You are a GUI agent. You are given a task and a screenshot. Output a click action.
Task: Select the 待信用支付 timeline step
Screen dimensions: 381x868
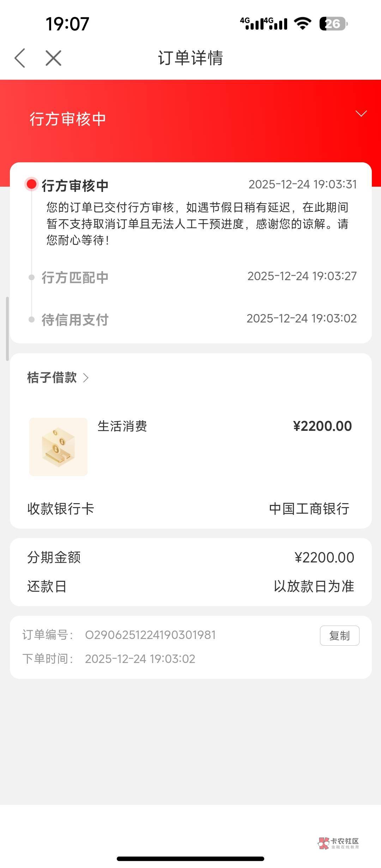pyautogui.click(x=75, y=320)
